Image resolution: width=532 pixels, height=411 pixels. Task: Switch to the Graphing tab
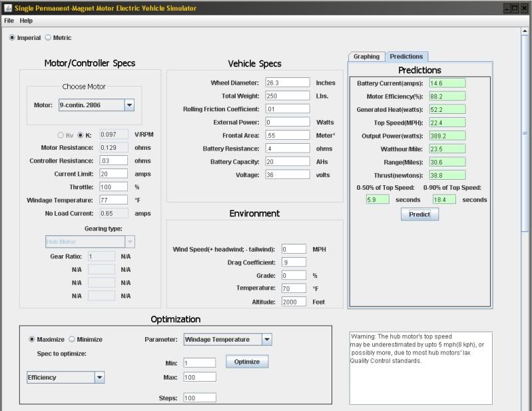(366, 57)
